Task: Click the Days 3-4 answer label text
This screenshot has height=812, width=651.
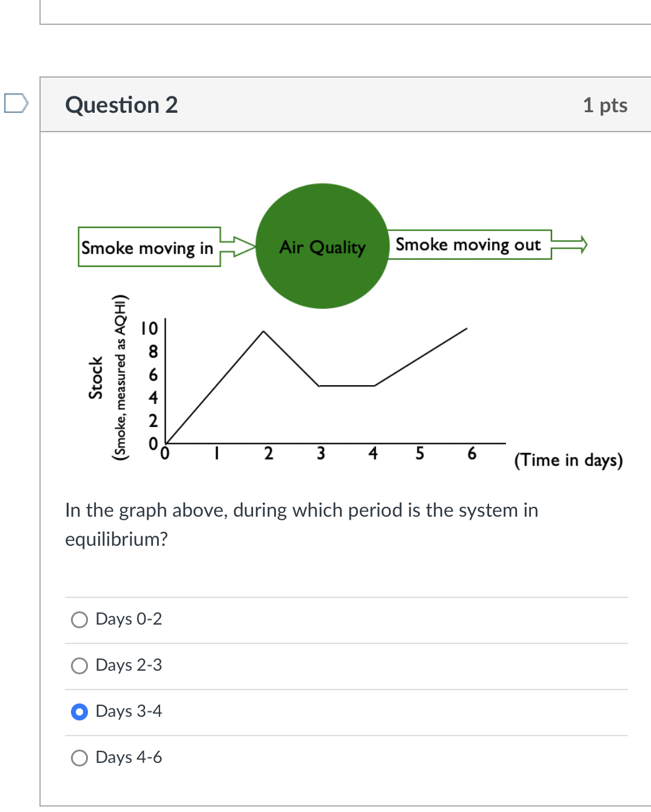Action: [x=129, y=711]
